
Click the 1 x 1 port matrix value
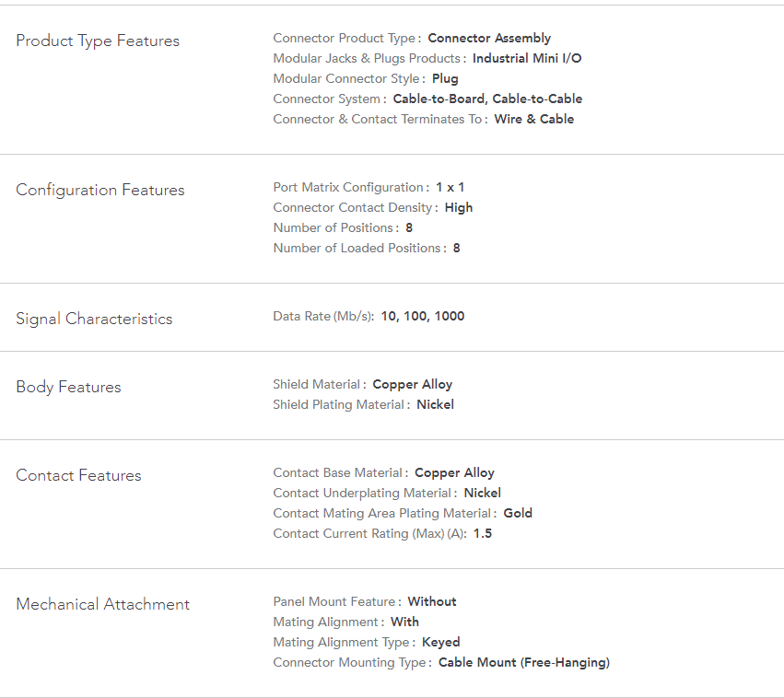click(450, 188)
